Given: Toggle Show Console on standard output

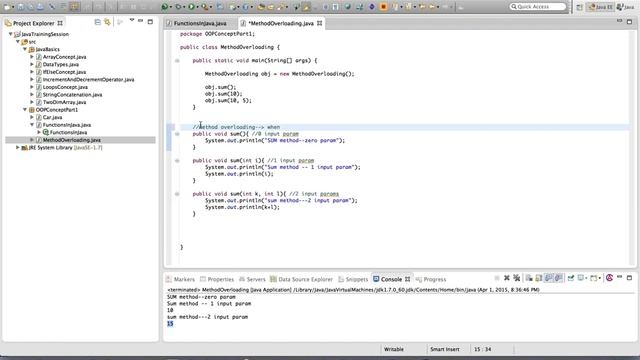Looking at the screenshot, I should coord(549,278).
